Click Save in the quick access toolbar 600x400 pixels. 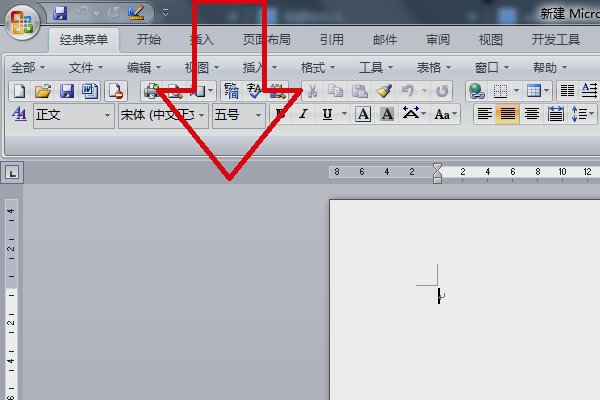click(60, 13)
